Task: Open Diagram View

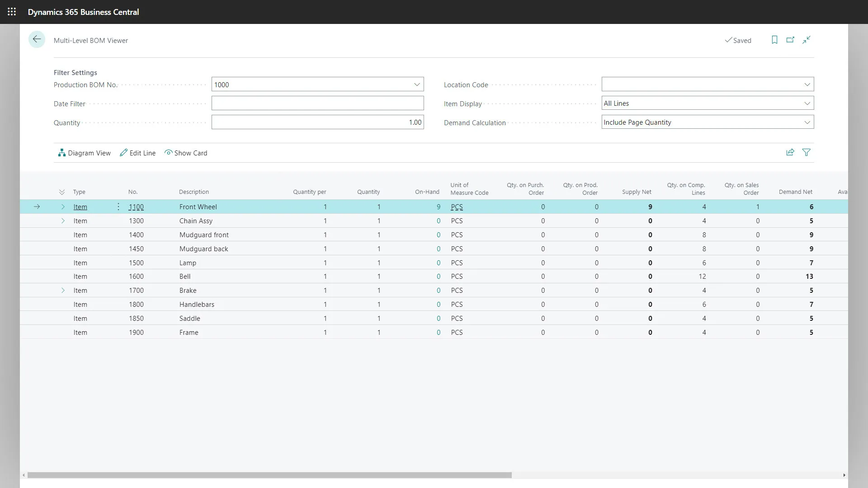Action: point(85,153)
